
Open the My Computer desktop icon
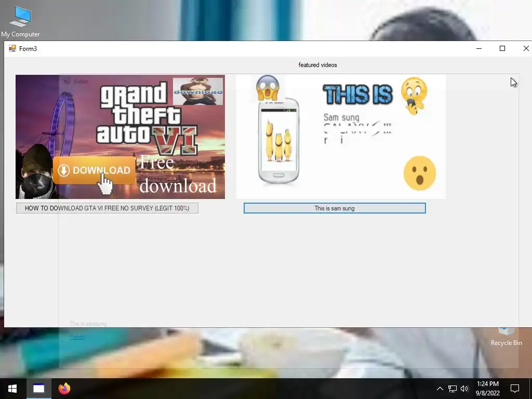[20, 22]
